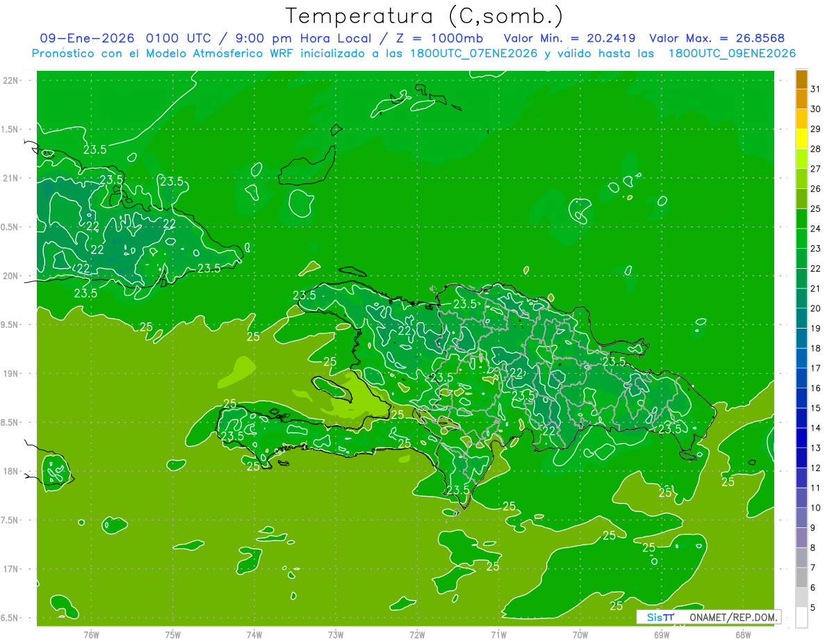Image resolution: width=834 pixels, height=644 pixels.
Task: Click the '20N' latitude axis label
Action: (10, 276)
